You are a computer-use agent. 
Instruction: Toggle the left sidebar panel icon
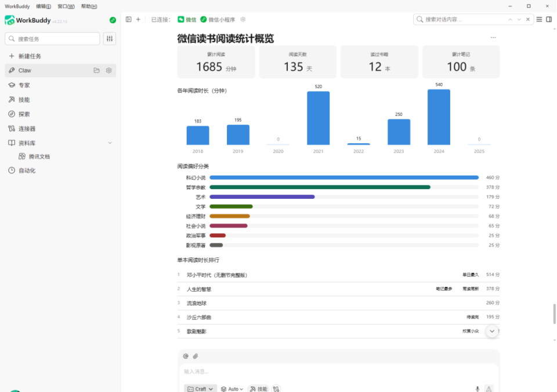129,20
